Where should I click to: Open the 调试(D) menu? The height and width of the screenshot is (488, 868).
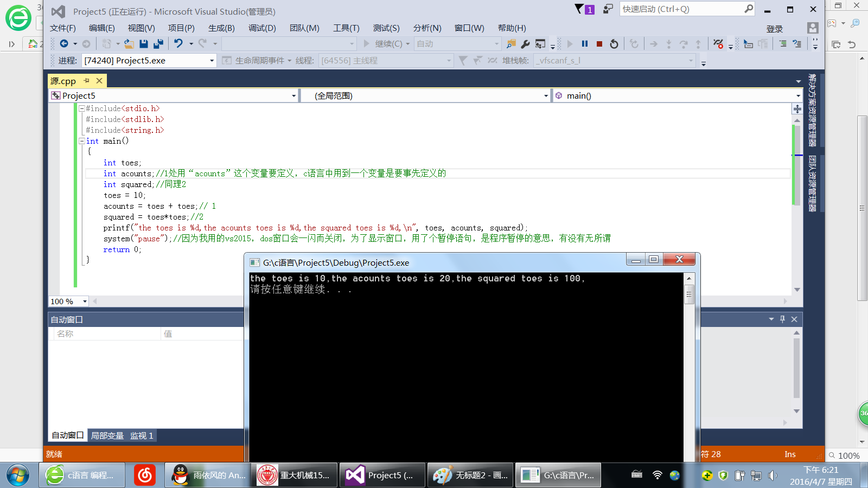[262, 28]
